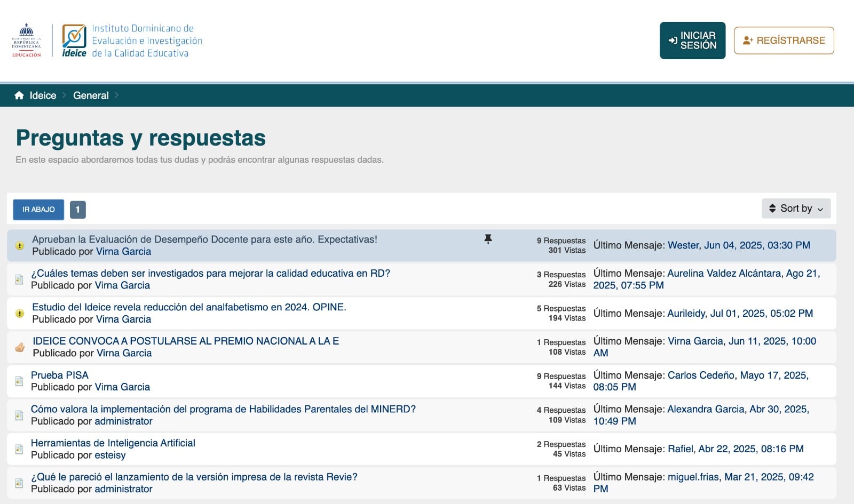Click the thumbs-up icon on the IDEICE CONVOCA topic

[20, 347]
